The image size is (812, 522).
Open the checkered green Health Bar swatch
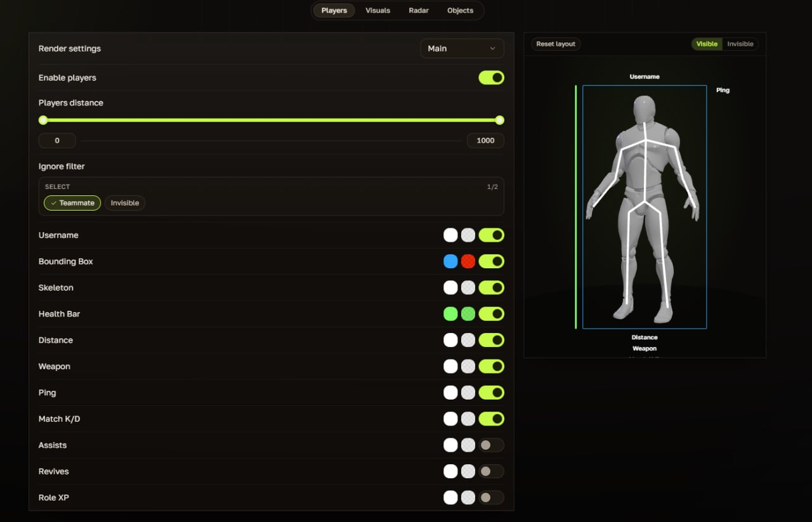click(x=468, y=314)
